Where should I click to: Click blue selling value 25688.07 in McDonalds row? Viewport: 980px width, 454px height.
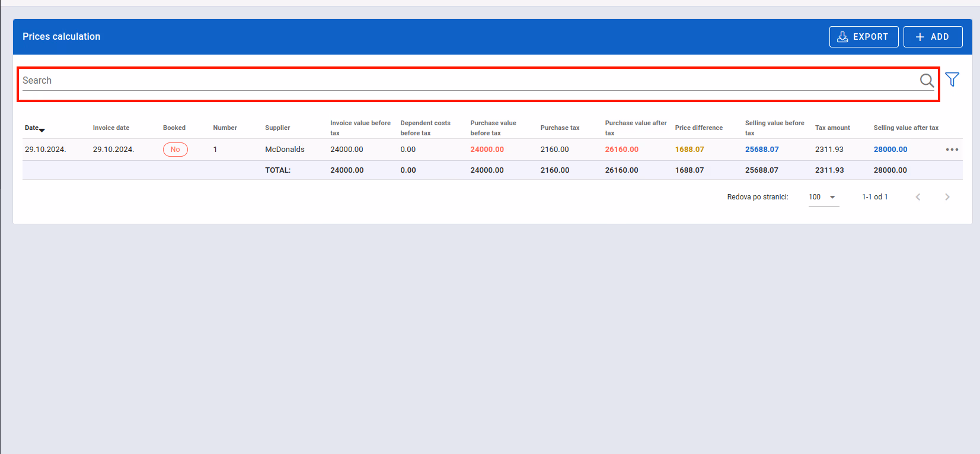tap(762, 150)
